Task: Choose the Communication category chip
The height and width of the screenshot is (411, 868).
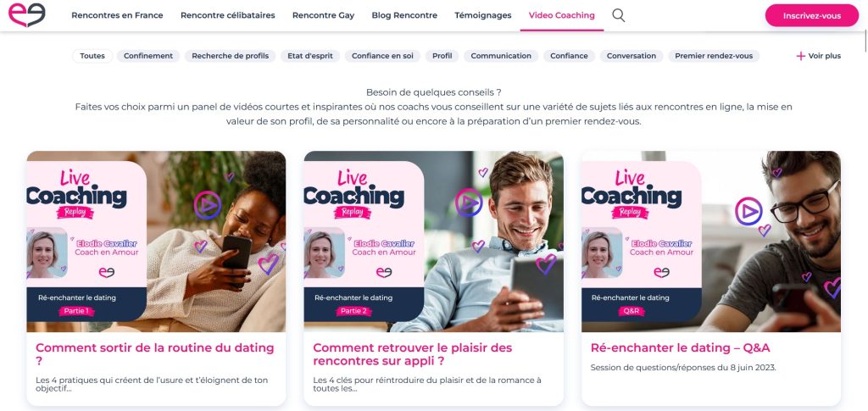Action: [x=501, y=56]
